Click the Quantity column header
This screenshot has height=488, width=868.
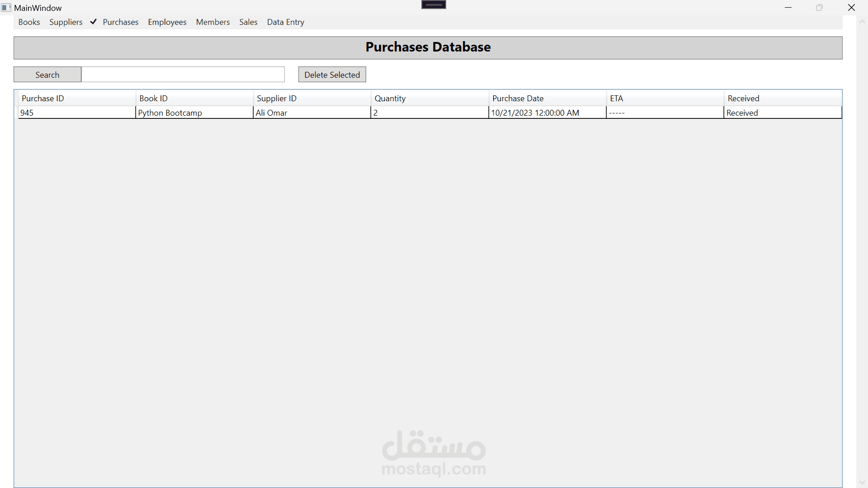pos(390,99)
